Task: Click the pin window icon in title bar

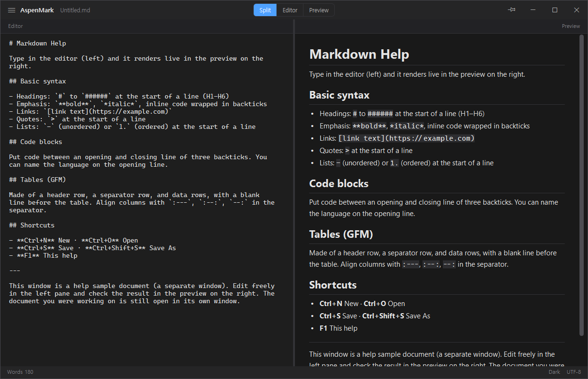Action: (511, 10)
